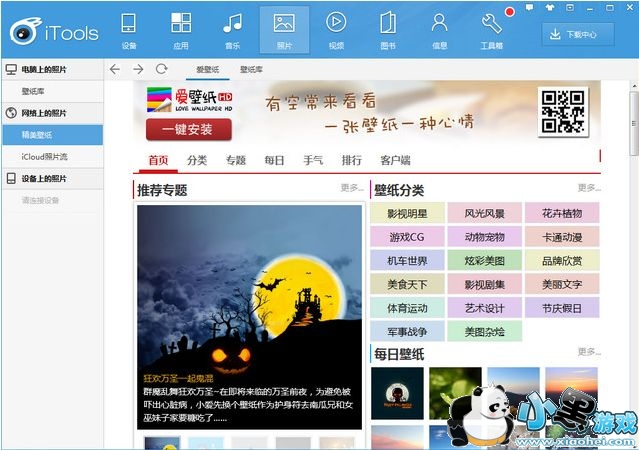Open the 排行 ranking tab
Screen dimensions: 639x450
tap(352, 160)
